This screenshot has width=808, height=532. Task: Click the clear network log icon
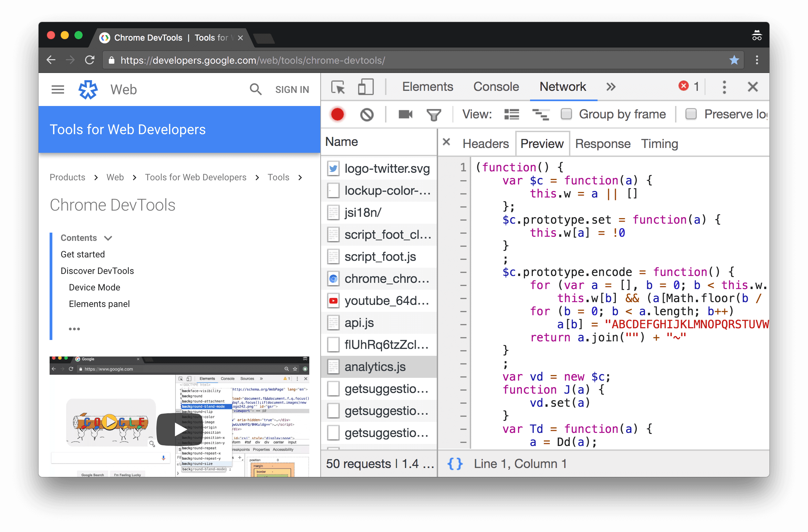(x=366, y=115)
